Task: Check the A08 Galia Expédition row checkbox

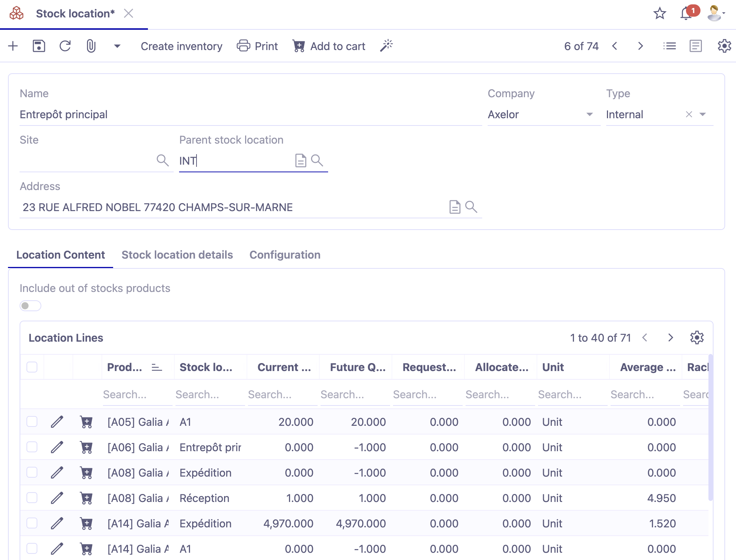Action: tap(32, 473)
